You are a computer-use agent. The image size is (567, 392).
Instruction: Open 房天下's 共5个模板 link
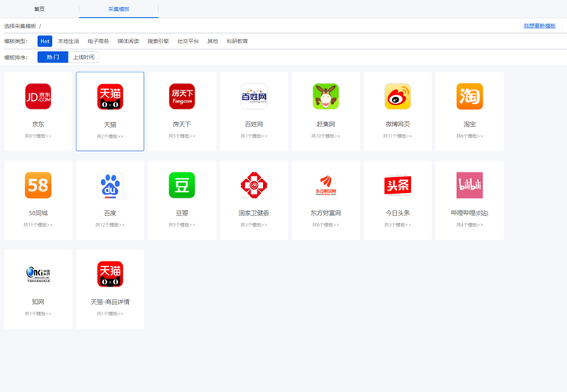tap(182, 136)
